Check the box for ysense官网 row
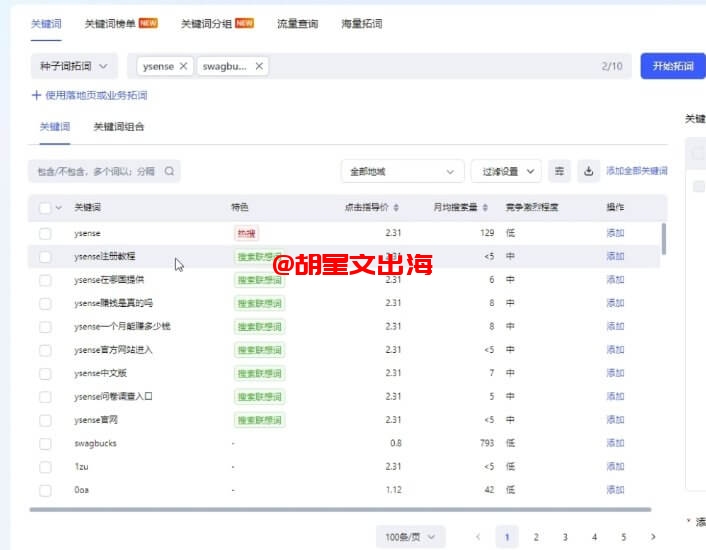Screen dimensions: 706x550 point(45,420)
